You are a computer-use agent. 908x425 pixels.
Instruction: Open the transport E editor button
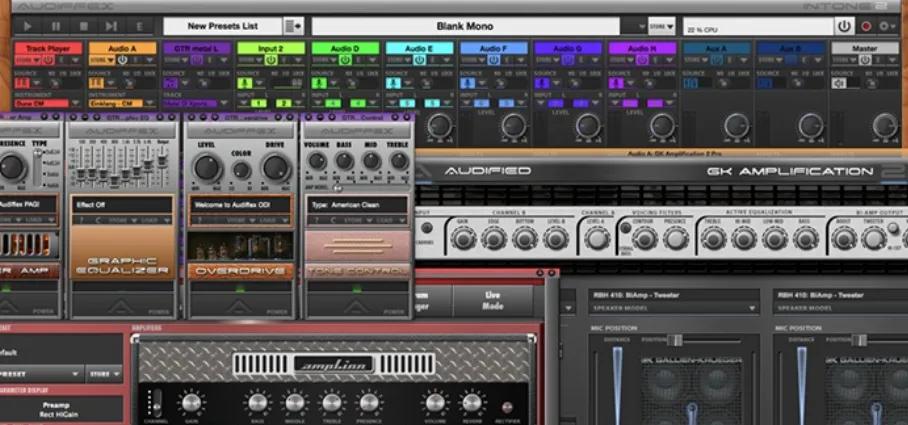click(139, 26)
